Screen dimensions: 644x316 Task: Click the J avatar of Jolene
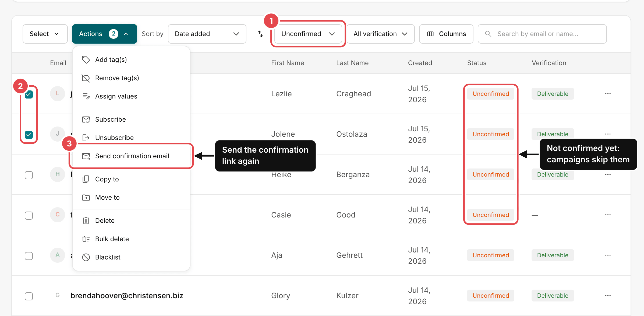(x=57, y=134)
